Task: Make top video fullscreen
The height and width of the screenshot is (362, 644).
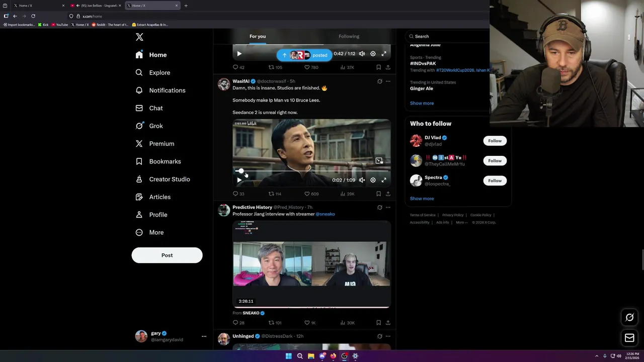Action: pyautogui.click(x=384, y=54)
